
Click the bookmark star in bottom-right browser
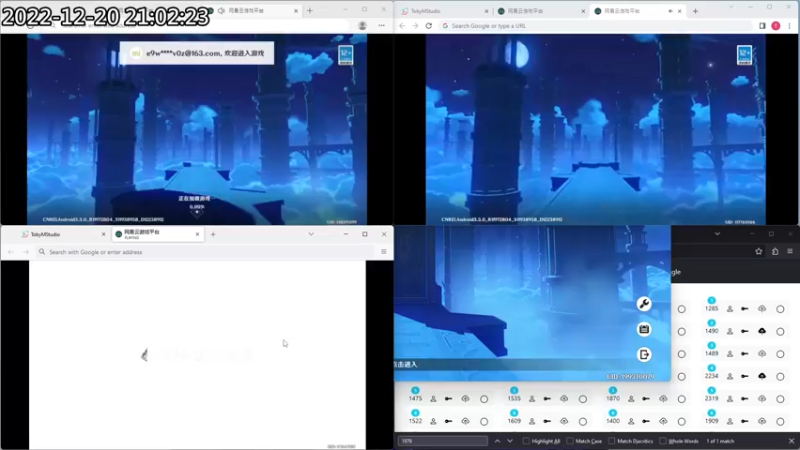tap(759, 251)
